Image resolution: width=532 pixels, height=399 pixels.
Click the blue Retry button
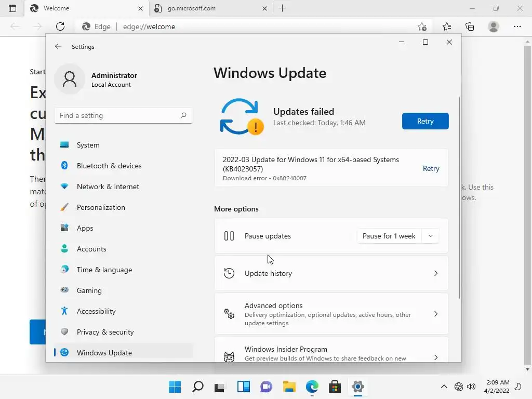coord(425,121)
